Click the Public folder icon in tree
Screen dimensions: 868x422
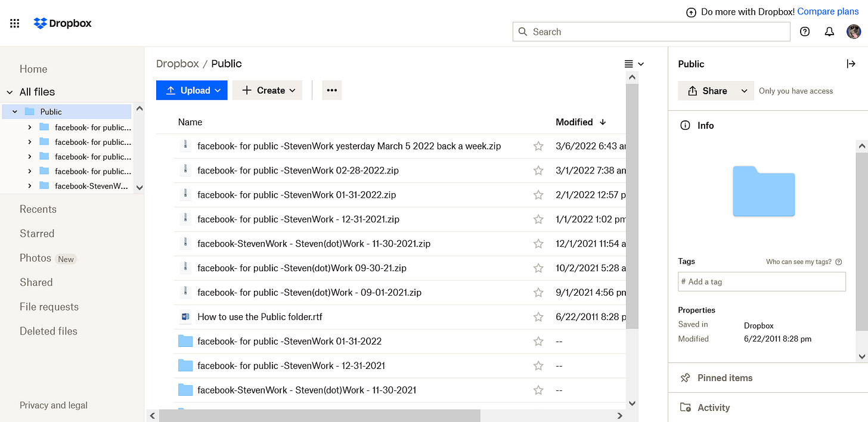30,111
